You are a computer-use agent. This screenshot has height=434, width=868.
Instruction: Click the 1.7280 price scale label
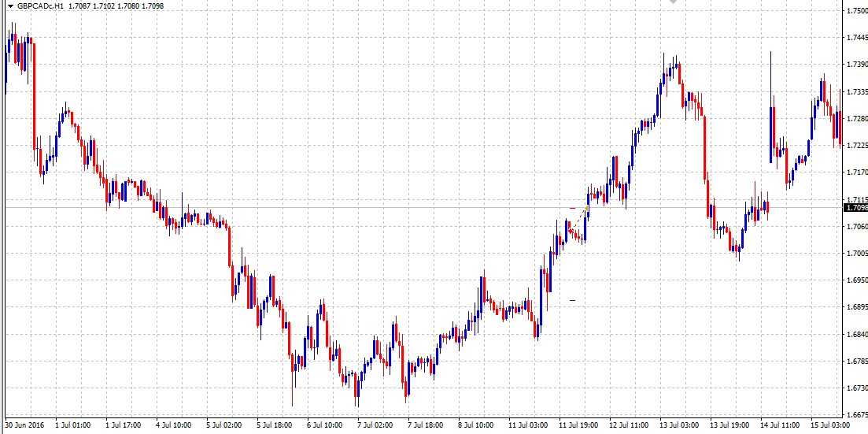point(857,119)
